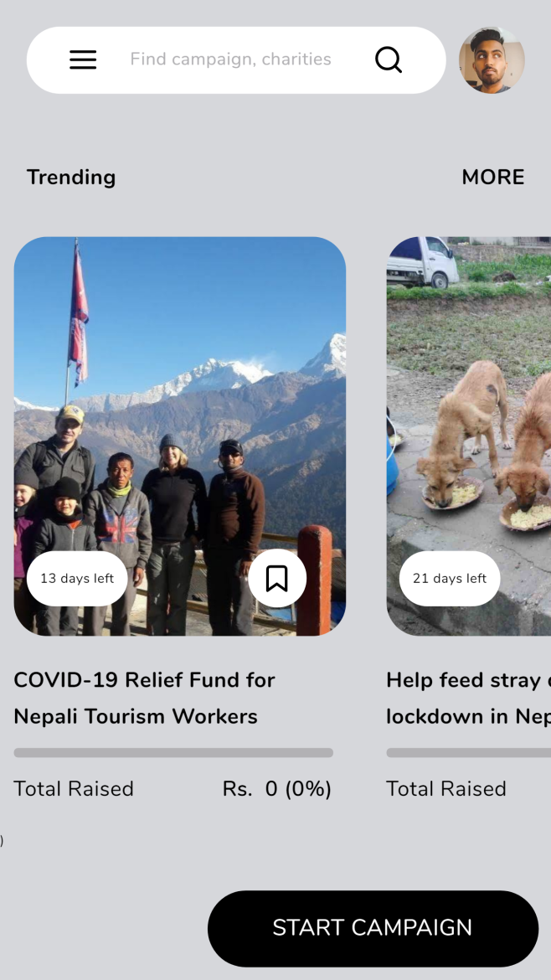Click the stray dogs campaign progress bar

pos(469,752)
